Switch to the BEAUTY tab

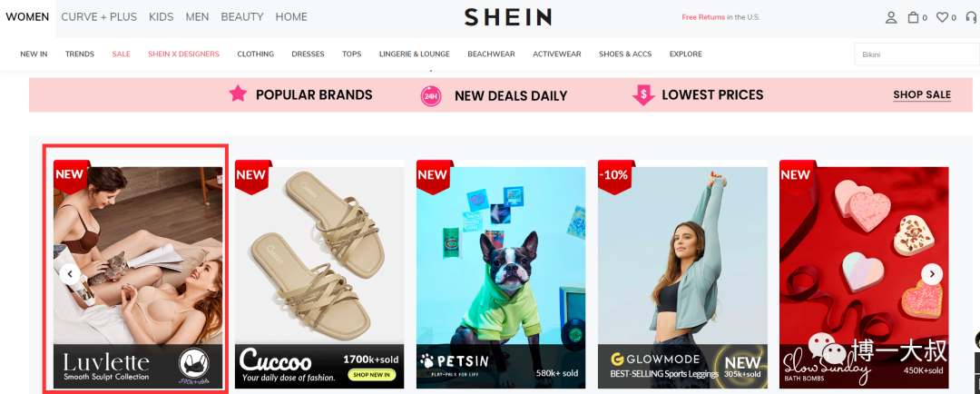[242, 17]
